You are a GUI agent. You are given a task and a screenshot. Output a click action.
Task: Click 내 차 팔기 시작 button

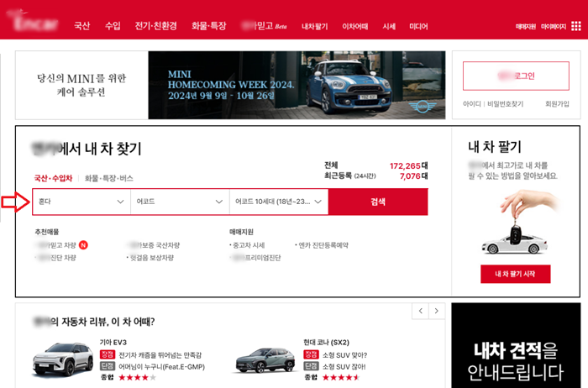(x=515, y=274)
